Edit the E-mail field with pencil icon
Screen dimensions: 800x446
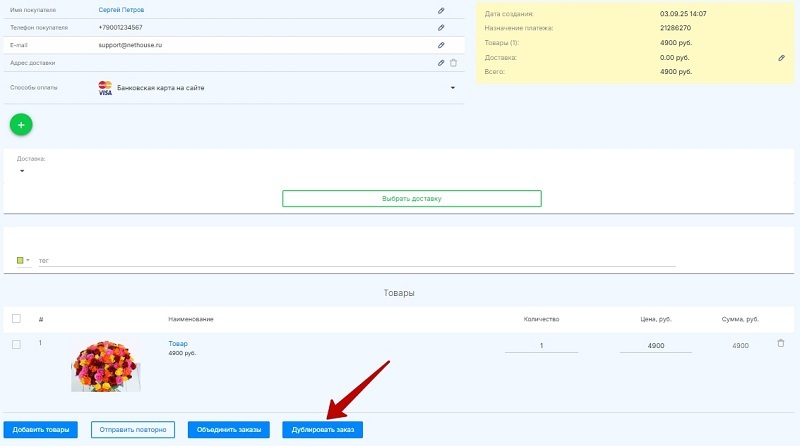(x=441, y=45)
